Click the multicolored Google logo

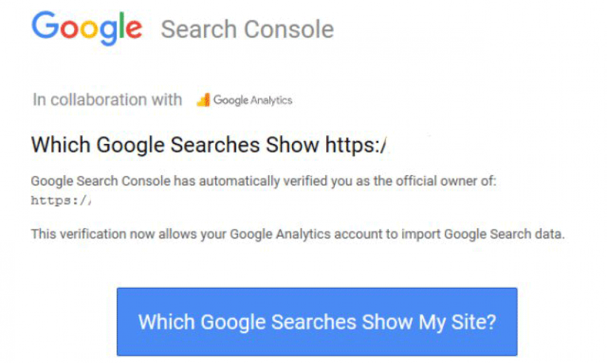coord(87,28)
